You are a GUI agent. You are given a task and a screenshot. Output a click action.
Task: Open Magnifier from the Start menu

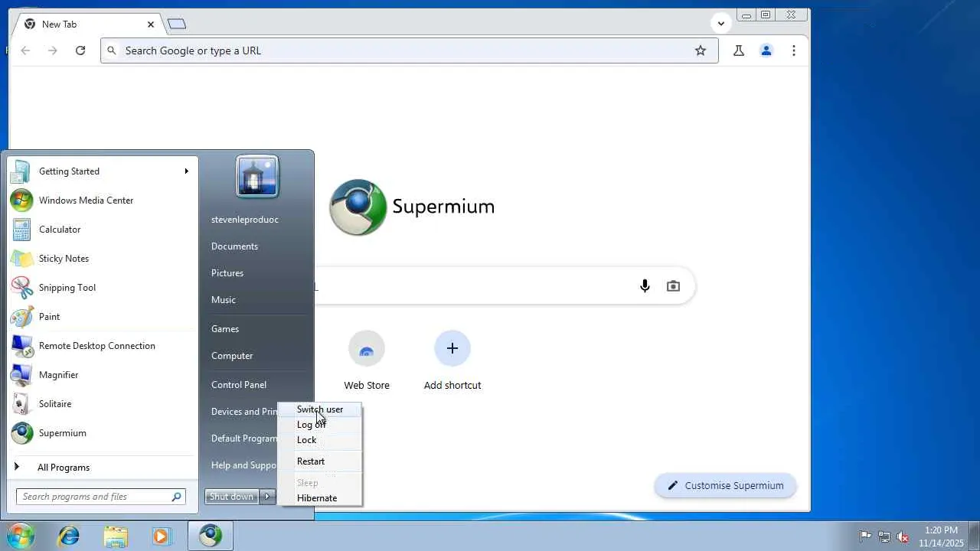coord(103,375)
